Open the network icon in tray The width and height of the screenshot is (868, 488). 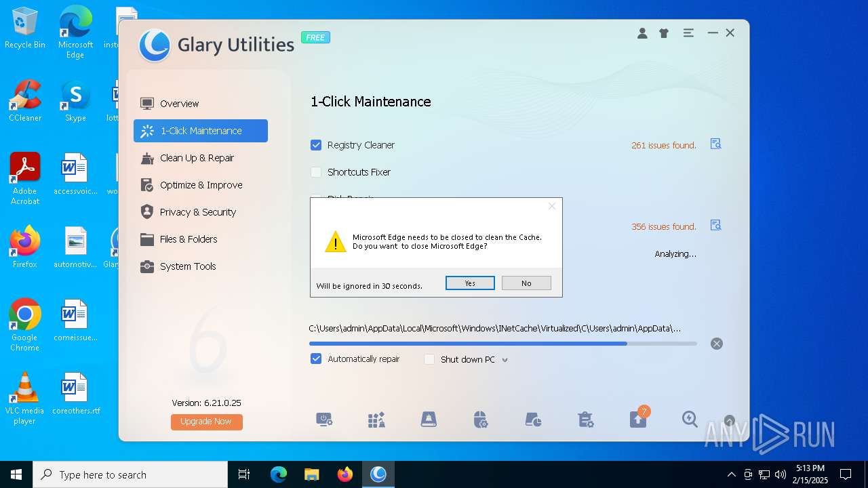tap(764, 474)
